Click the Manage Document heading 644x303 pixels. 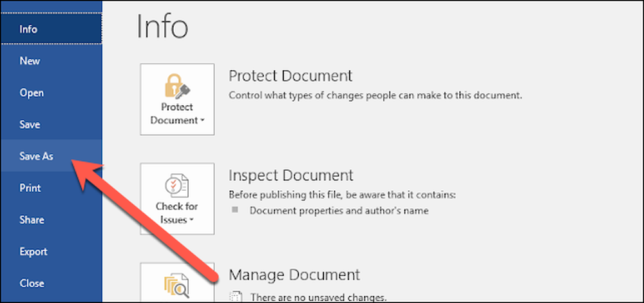coord(294,275)
